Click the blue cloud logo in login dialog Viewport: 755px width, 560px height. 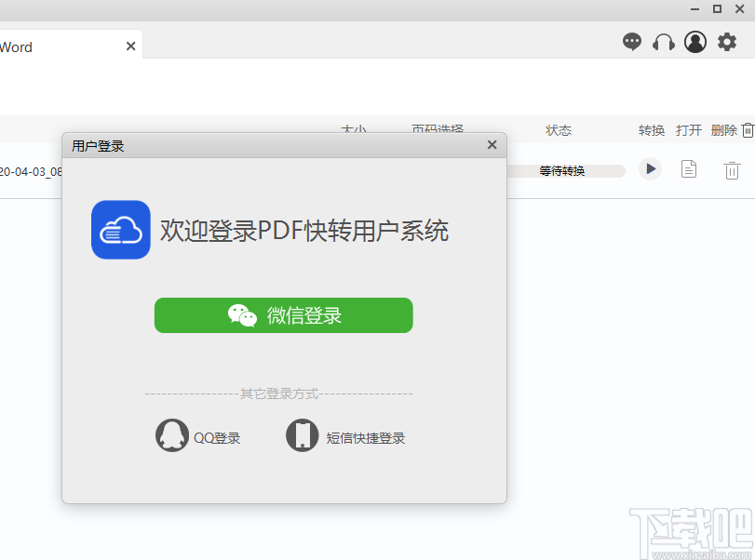point(120,230)
